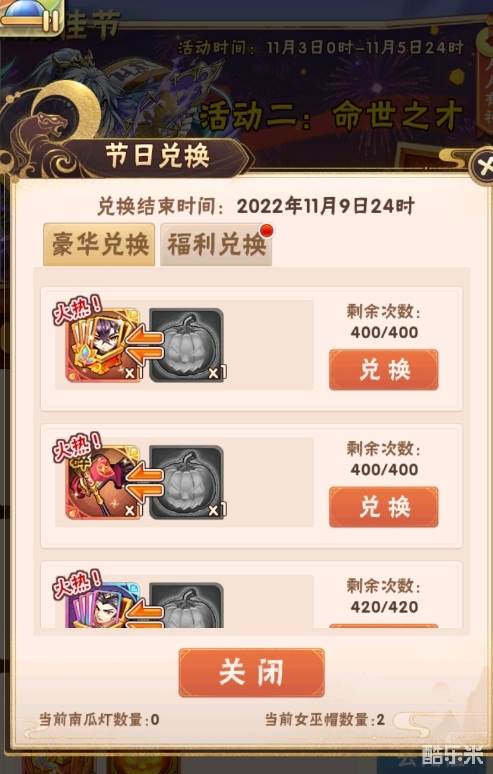The height and width of the screenshot is (774, 493).
Task: Click the 活动二：命世之才 banner title
Action: pyautogui.click(x=331, y=116)
